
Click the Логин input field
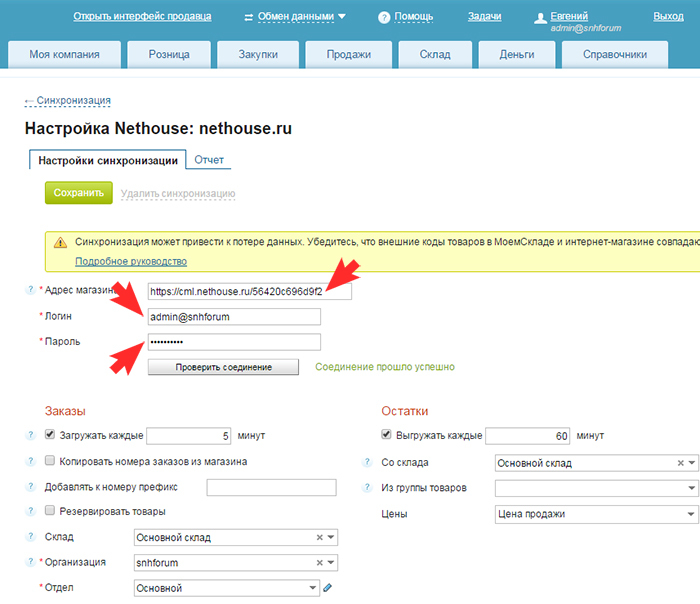point(234,317)
